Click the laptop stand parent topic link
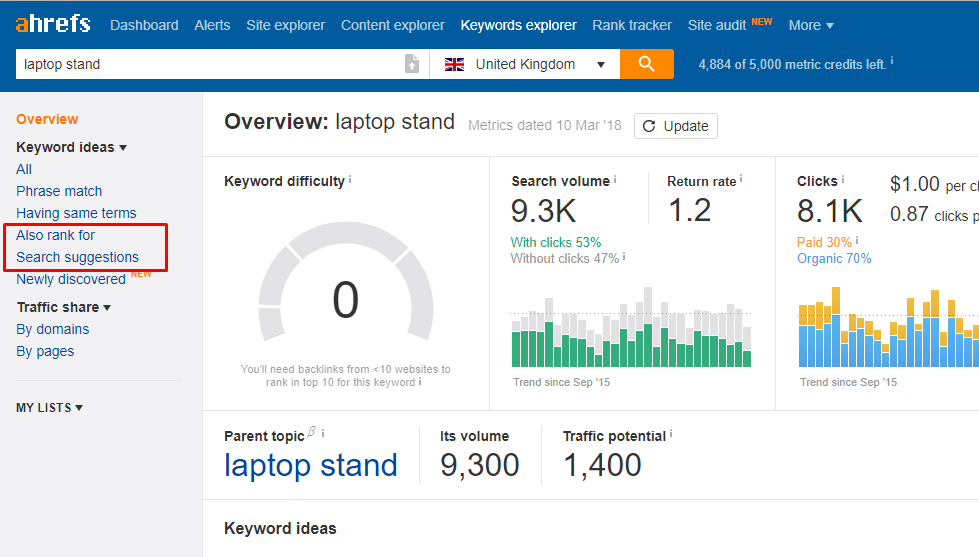The height and width of the screenshot is (557, 979). [310, 465]
